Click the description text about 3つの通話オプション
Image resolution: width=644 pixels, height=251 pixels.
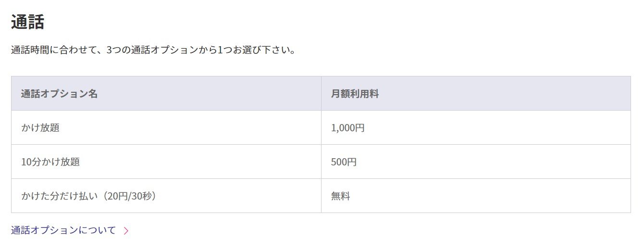pyautogui.click(x=153, y=50)
